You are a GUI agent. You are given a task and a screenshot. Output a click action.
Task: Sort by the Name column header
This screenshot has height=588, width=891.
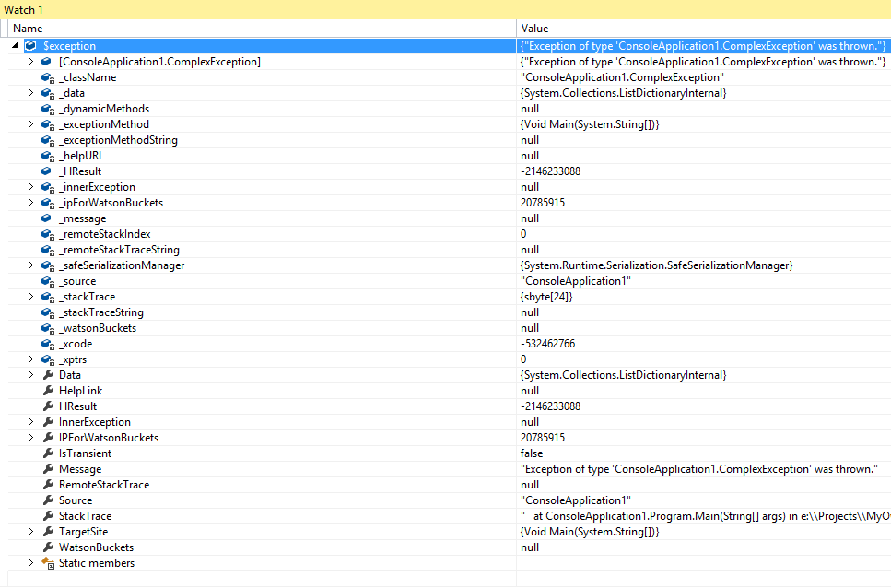pos(262,29)
